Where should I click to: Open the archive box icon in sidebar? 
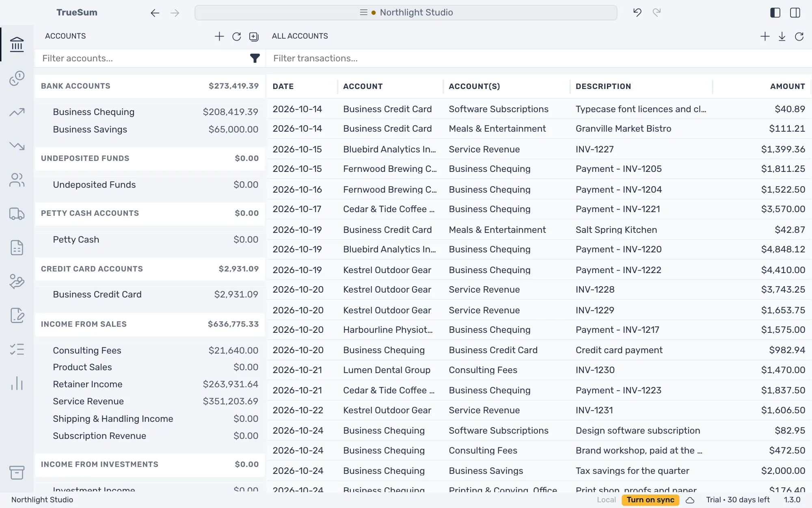click(17, 472)
